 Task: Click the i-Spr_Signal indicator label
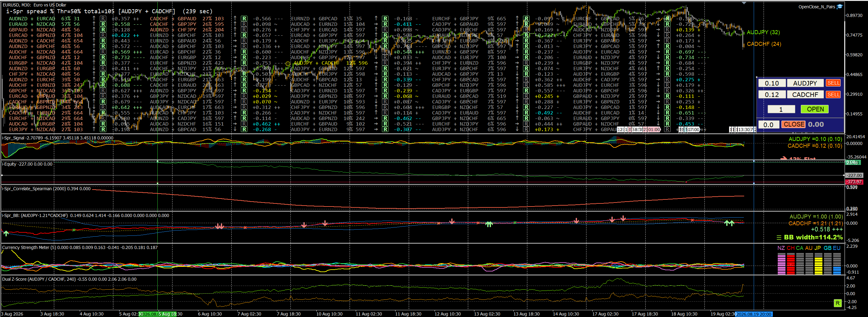click(x=58, y=138)
